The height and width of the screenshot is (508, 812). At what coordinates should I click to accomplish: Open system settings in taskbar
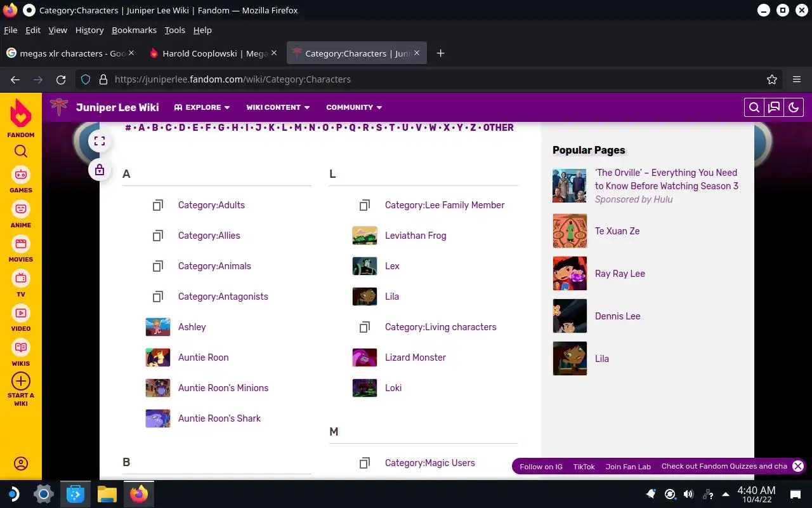[43, 494]
